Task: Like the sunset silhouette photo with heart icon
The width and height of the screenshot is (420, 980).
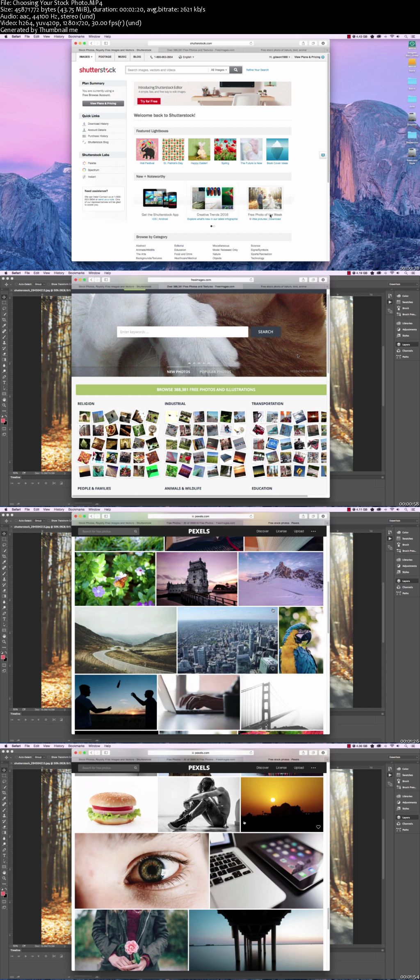Action: point(318,827)
